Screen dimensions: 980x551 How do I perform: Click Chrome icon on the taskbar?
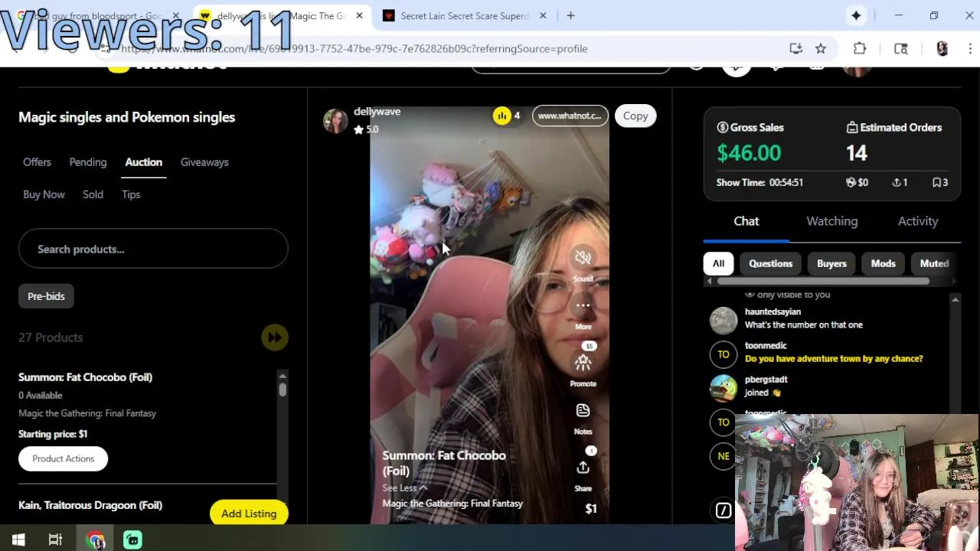[x=96, y=540]
